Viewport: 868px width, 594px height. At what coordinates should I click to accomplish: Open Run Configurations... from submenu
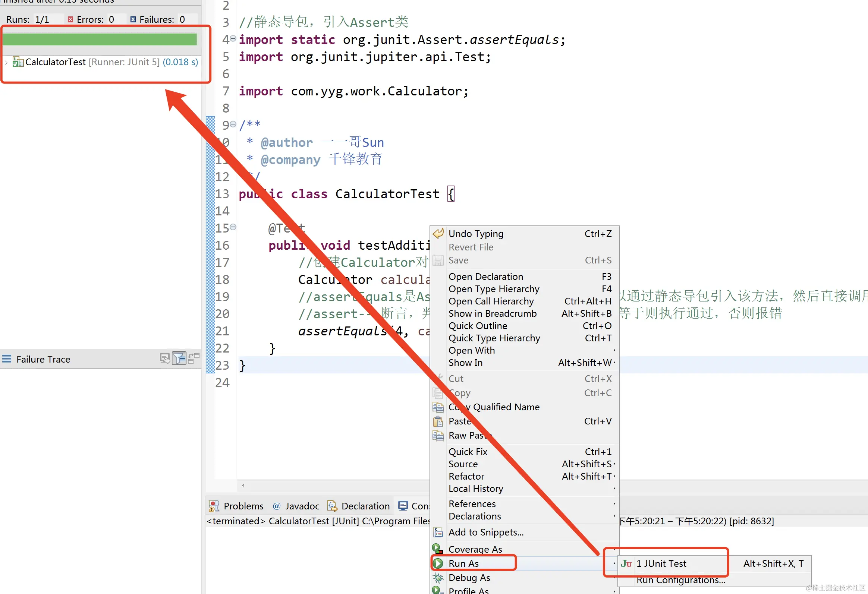tap(714, 580)
